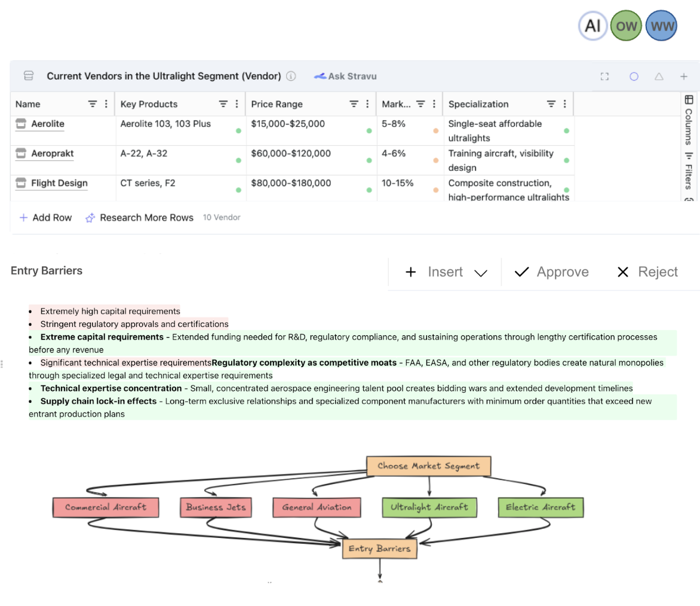
Task: Click the Entry Barriers heading
Action: coord(47,271)
